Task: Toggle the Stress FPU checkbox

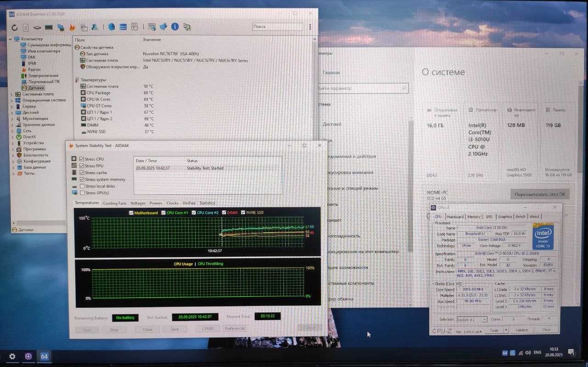Action: point(82,166)
